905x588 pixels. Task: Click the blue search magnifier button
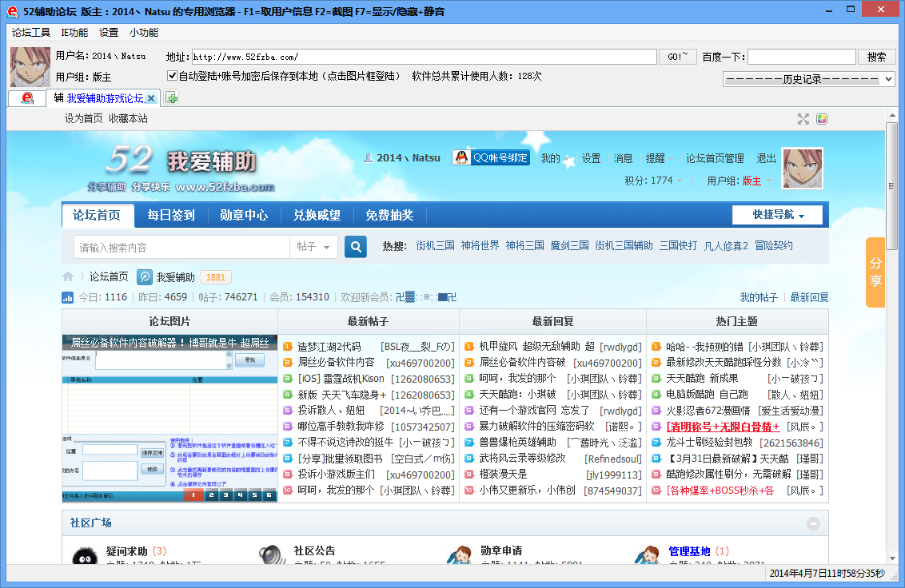pyautogui.click(x=356, y=247)
